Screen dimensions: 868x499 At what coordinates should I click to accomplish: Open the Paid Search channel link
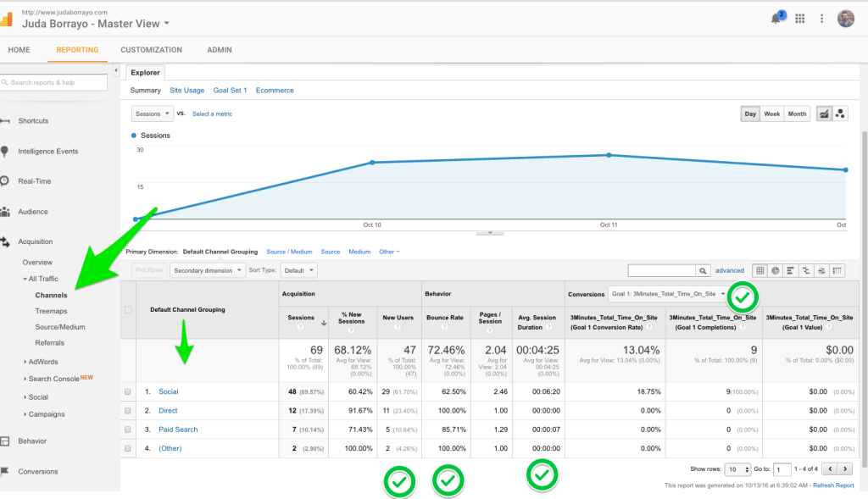pyautogui.click(x=178, y=430)
